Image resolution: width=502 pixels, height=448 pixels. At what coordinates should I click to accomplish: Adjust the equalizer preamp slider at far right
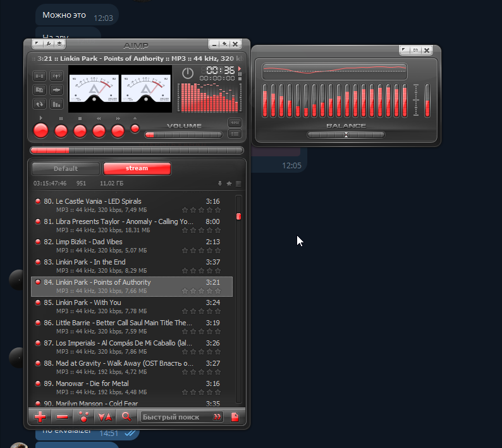pyautogui.click(x=427, y=101)
